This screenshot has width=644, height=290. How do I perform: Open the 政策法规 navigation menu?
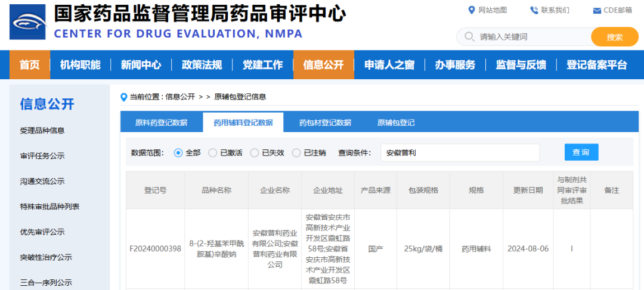202,65
